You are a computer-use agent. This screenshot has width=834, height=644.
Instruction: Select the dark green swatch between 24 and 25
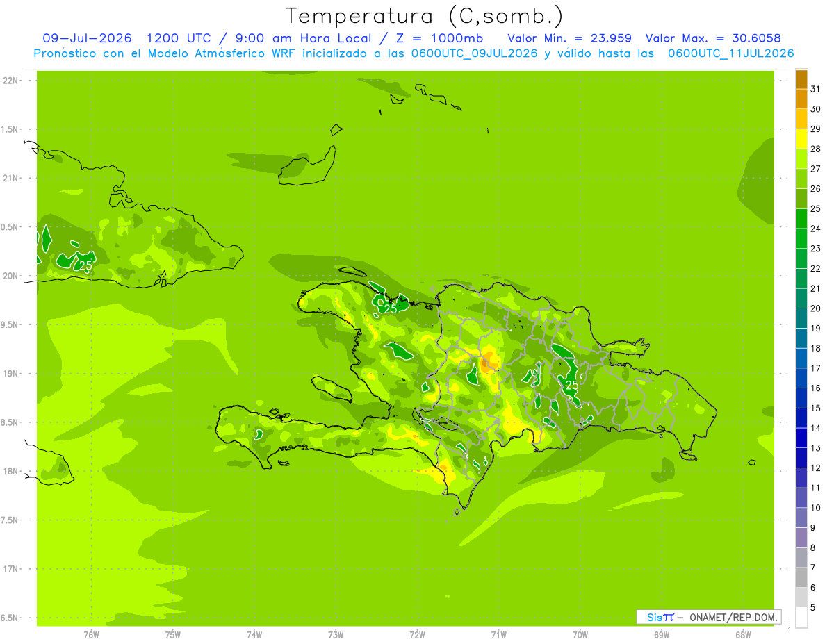[x=801, y=219]
